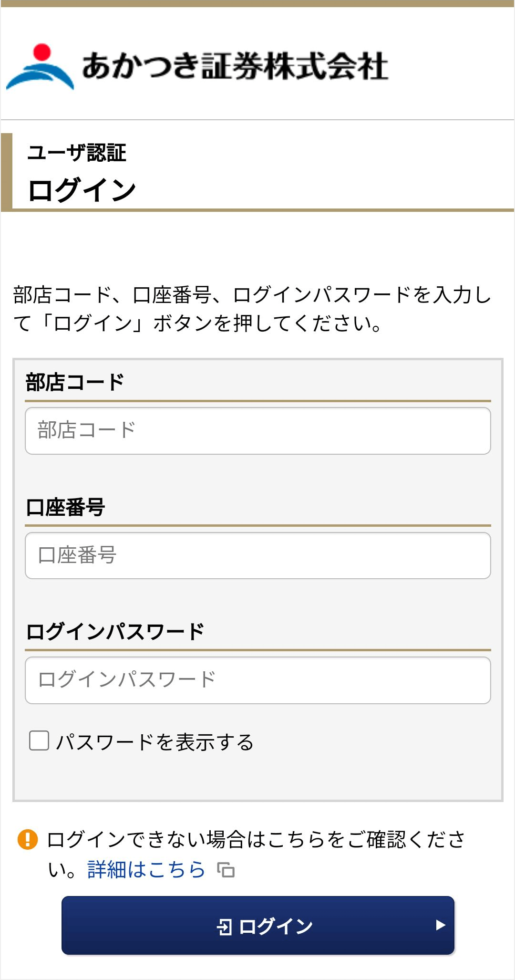
Task: Click the パスワードを表示する label text
Action: point(155,741)
